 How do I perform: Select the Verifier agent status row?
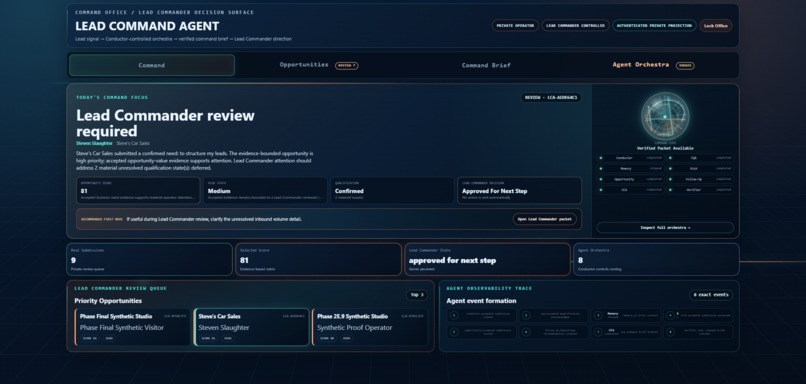700,190
